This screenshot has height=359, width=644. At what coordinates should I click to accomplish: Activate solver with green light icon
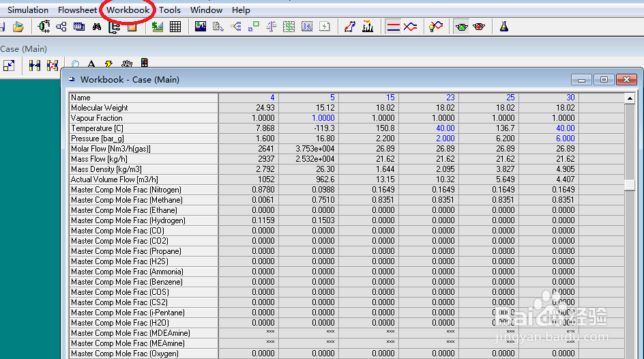tap(461, 27)
